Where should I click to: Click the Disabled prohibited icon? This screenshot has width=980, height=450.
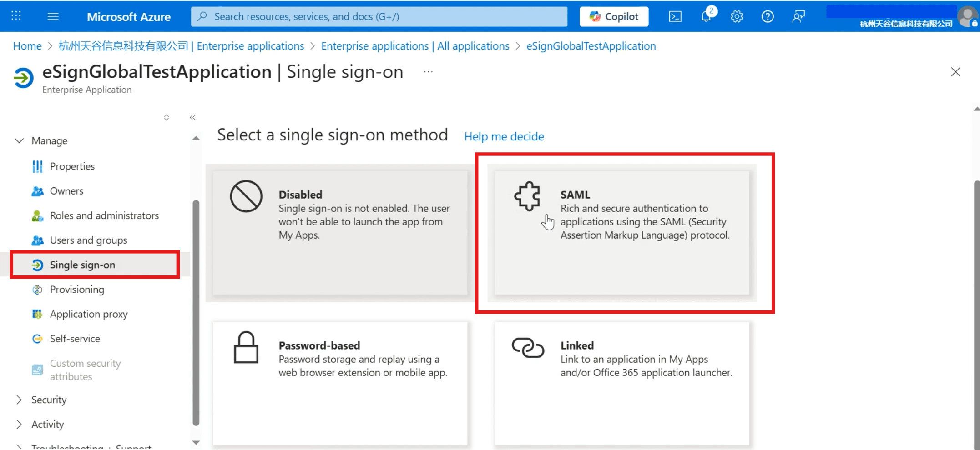[x=246, y=196]
